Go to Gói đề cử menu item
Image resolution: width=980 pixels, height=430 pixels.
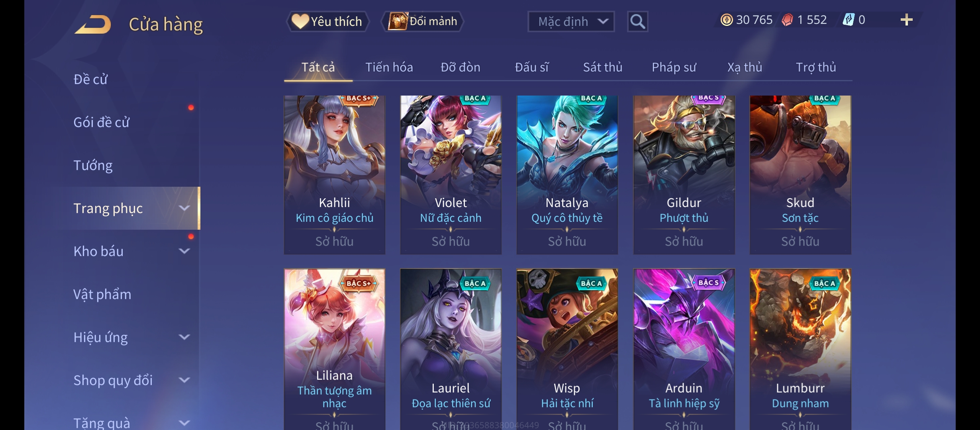101,122
